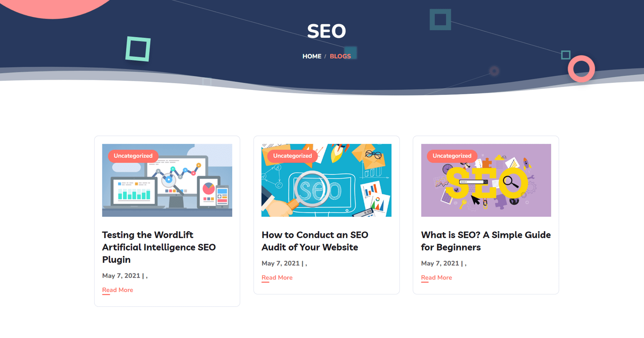Viewport: 644px width, 338px height.
Task: Click the May 7, 2021 date on first post
Action: tap(121, 275)
